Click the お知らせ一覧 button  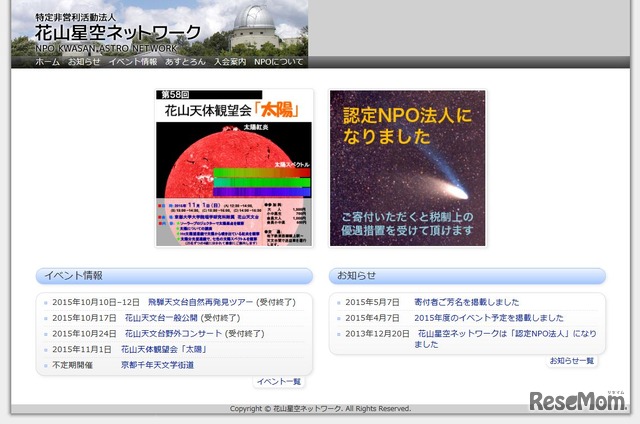572,361
